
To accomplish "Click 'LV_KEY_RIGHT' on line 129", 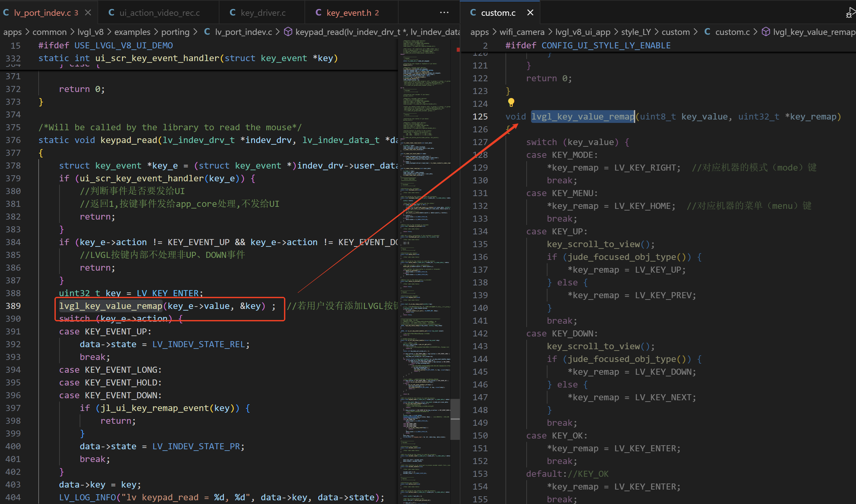I will [645, 168].
